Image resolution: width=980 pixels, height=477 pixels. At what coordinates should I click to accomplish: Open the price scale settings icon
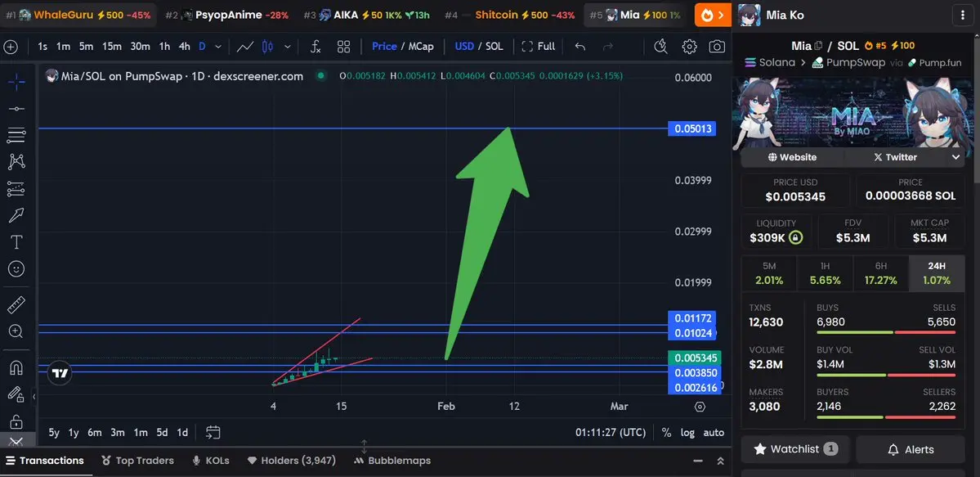pyautogui.click(x=700, y=407)
